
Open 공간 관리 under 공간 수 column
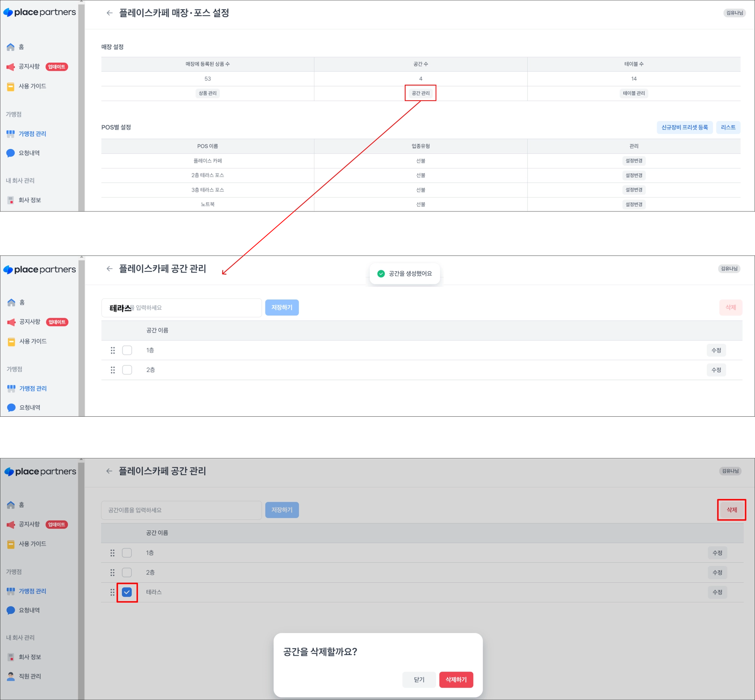click(x=420, y=93)
